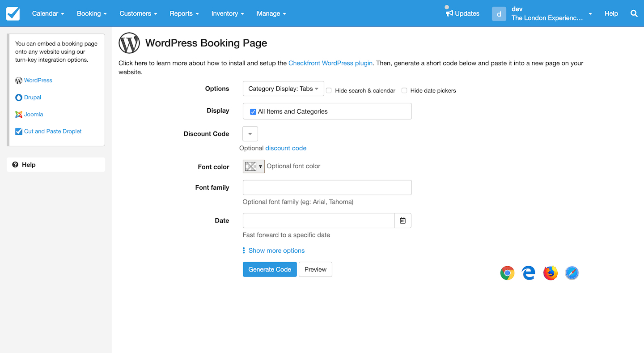Uncheck All Items and Categories checkbox
The width and height of the screenshot is (644, 353).
(253, 112)
